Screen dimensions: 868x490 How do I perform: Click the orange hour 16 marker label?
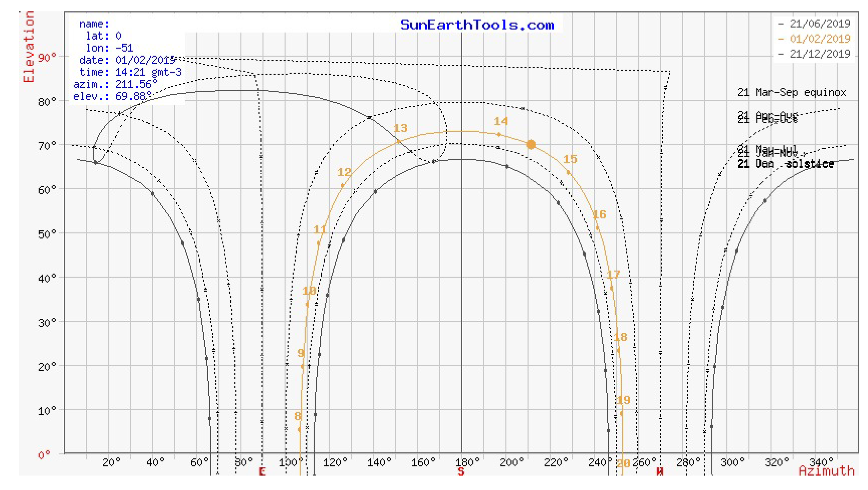click(599, 214)
